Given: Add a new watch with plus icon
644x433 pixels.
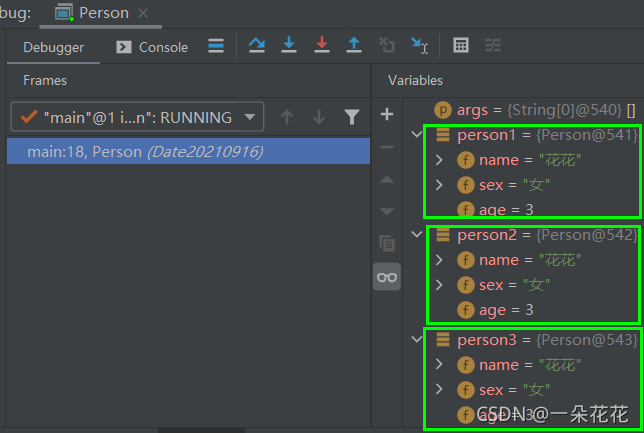Looking at the screenshot, I should 387,114.
